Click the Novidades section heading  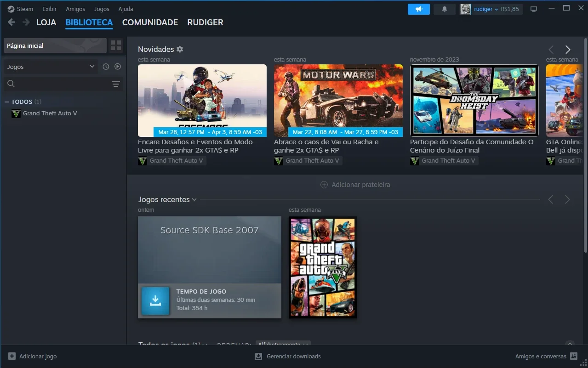[156, 49]
